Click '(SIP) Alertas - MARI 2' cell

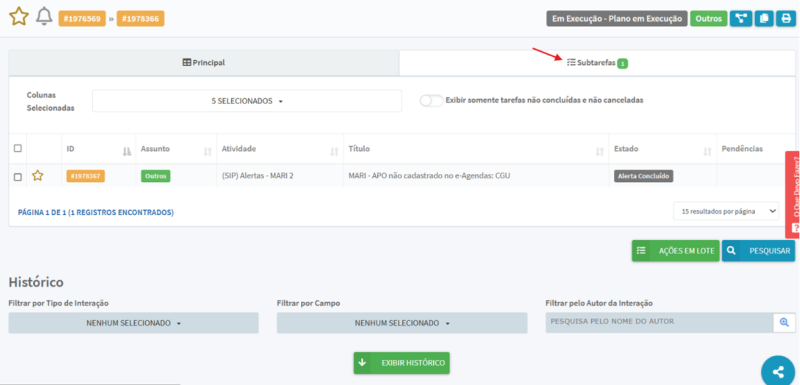(x=258, y=176)
